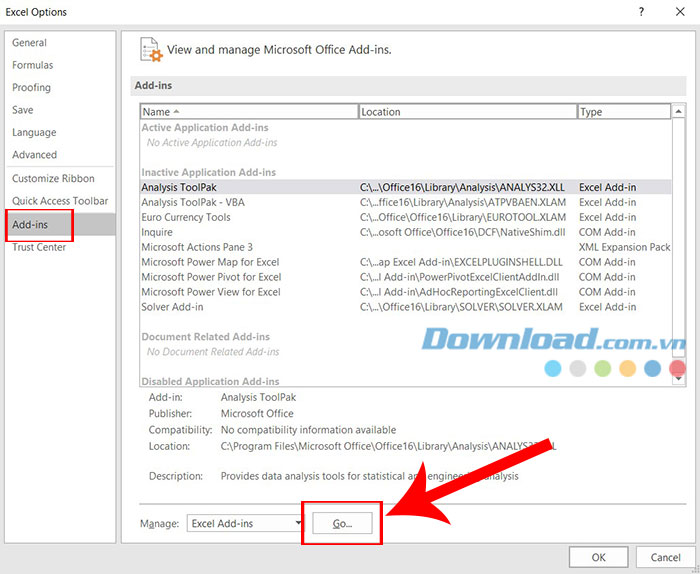The width and height of the screenshot is (700, 574).
Task: Click the Help question mark button
Action: [x=639, y=11]
